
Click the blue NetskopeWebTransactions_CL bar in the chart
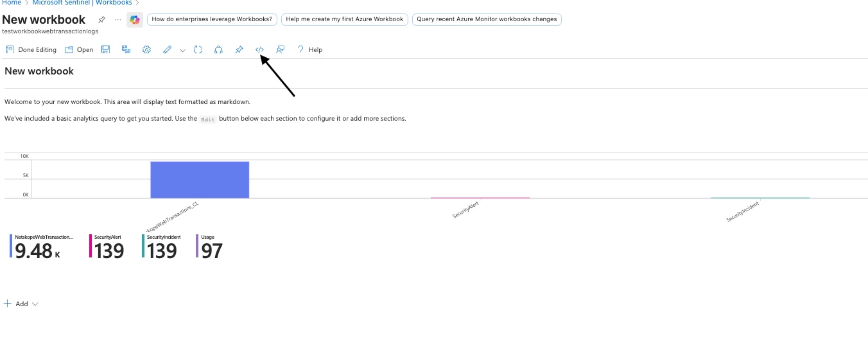point(200,180)
